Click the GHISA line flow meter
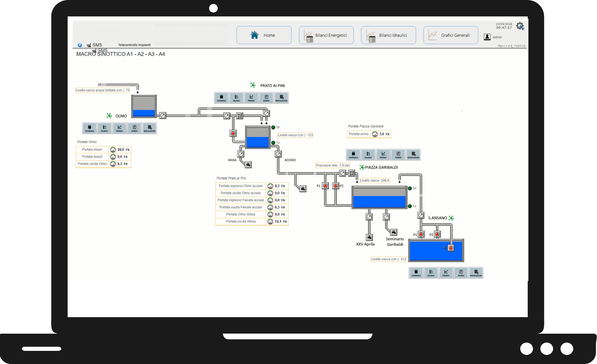 pos(241,154)
